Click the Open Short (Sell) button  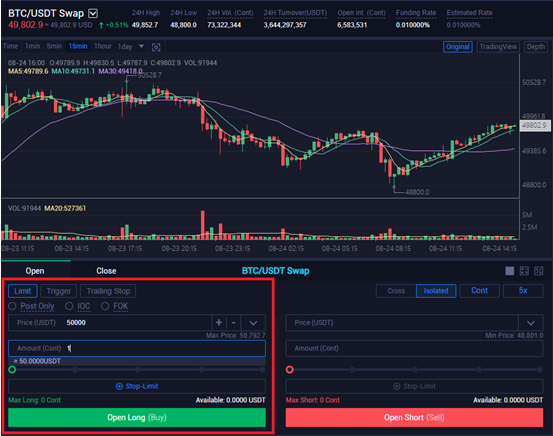414,418
